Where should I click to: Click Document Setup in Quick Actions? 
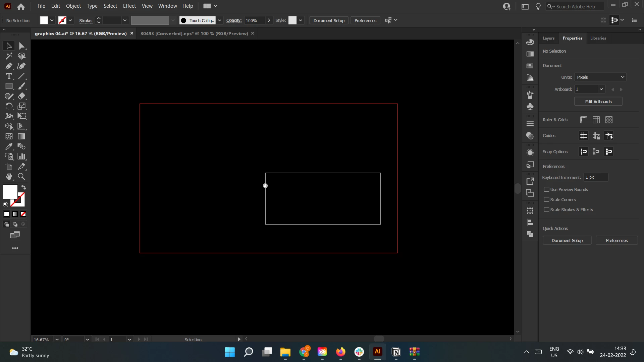click(x=567, y=240)
